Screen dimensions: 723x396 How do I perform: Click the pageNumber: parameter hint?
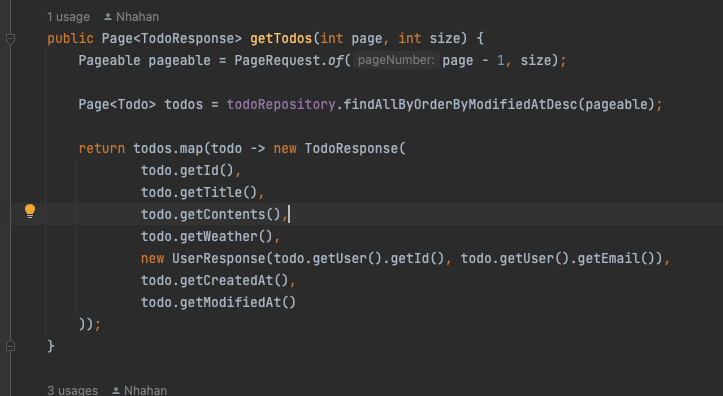tap(396, 60)
